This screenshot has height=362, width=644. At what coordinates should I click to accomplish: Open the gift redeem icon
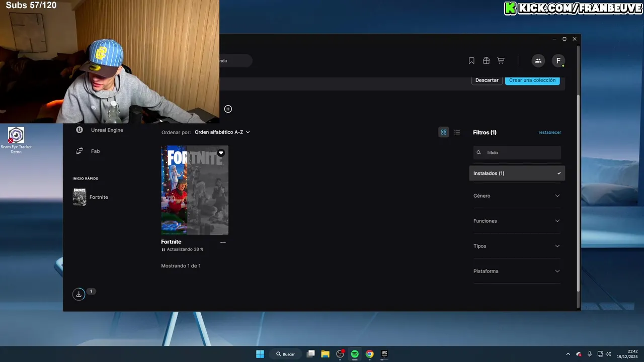click(x=486, y=61)
